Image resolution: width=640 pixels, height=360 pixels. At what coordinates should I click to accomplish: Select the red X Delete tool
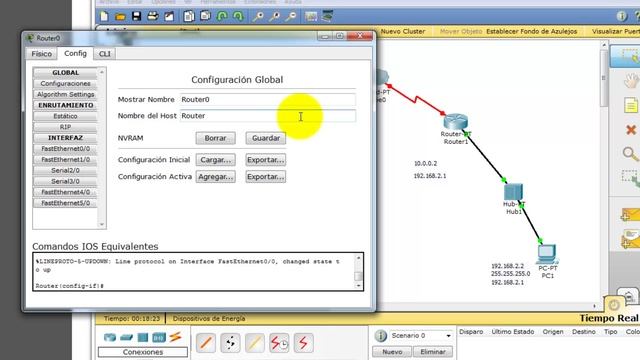pos(631,130)
